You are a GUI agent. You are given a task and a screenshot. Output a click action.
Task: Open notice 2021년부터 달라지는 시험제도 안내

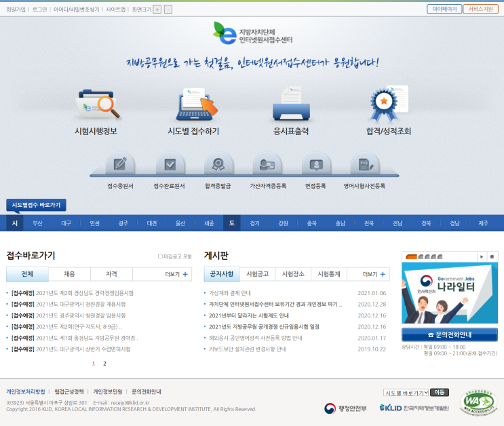(x=249, y=315)
